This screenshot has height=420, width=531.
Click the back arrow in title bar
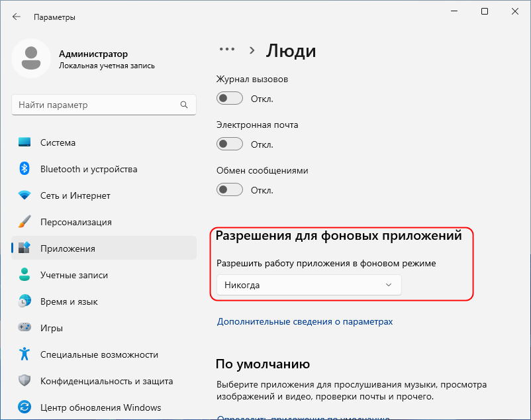[17, 17]
